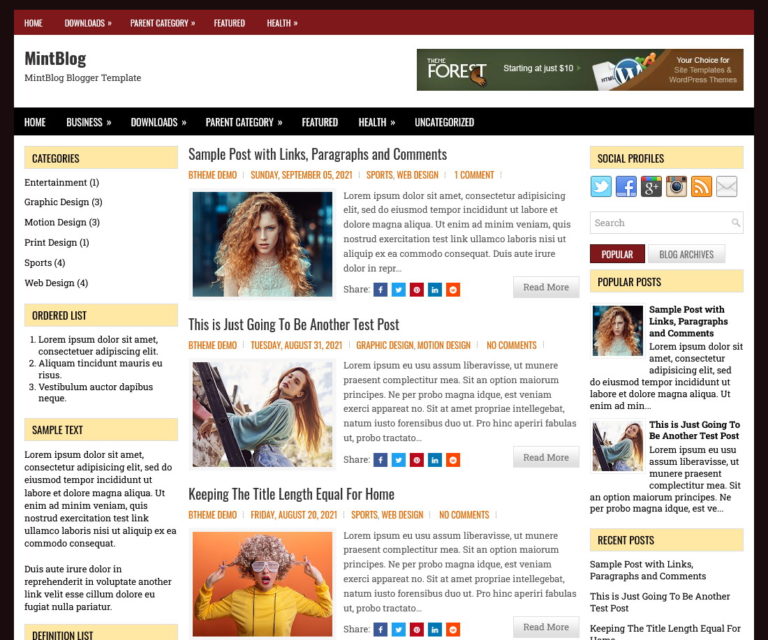Open Uncategorized in the black navigation bar
This screenshot has width=768, height=640.
(x=444, y=122)
